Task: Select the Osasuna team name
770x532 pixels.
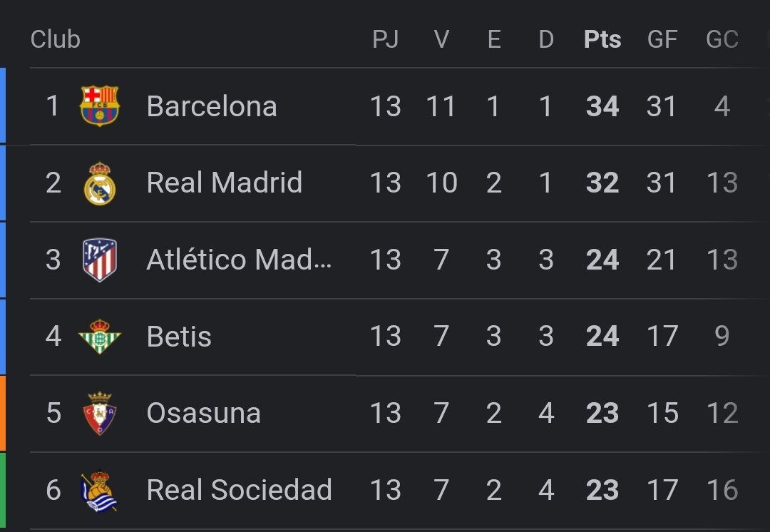Action: tap(204, 414)
